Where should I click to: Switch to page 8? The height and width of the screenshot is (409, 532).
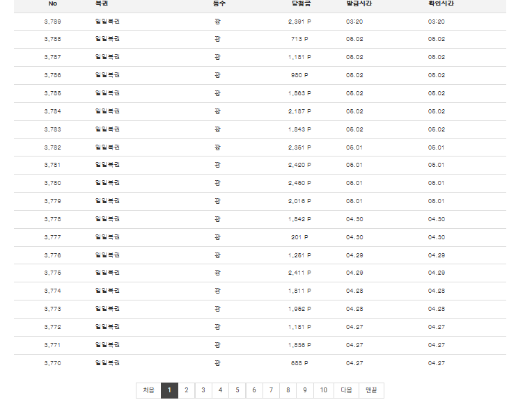click(288, 390)
